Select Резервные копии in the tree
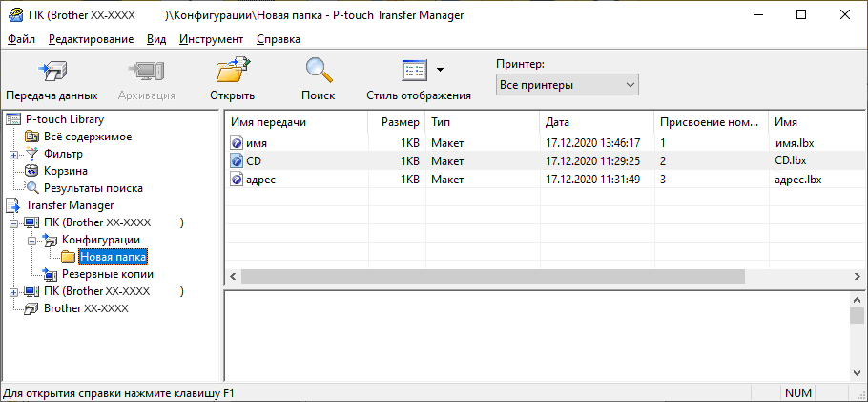This screenshot has width=868, height=402. (107, 274)
